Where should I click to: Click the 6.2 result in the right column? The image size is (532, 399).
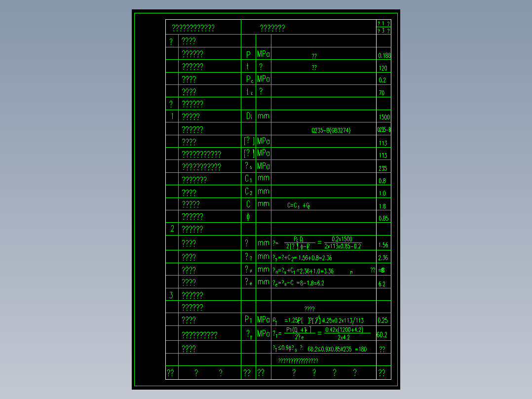click(x=381, y=284)
